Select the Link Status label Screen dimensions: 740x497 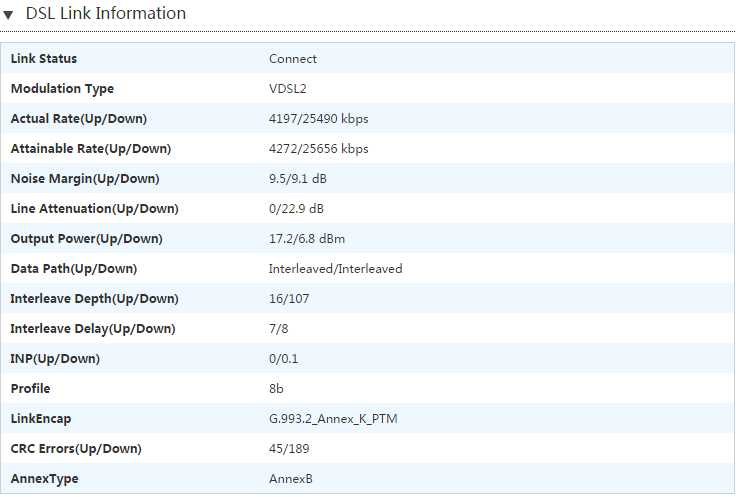tap(43, 59)
